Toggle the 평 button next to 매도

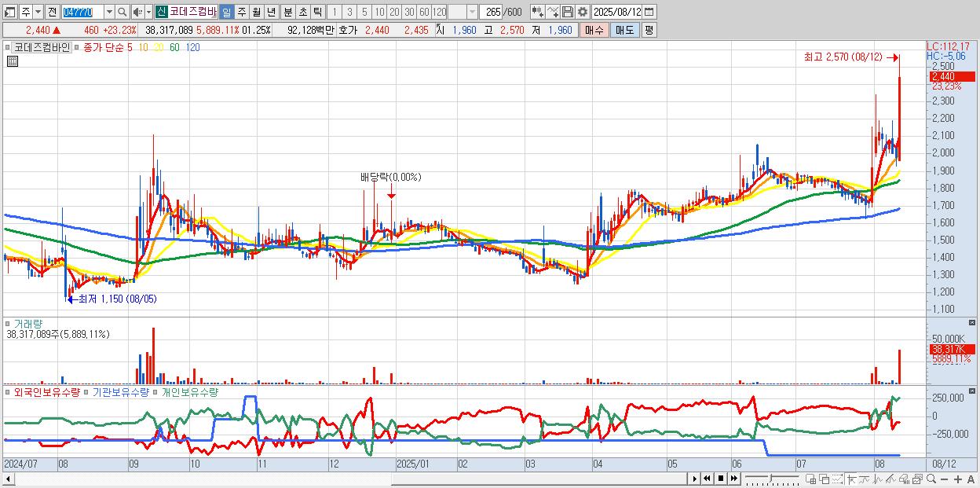pyautogui.click(x=649, y=30)
